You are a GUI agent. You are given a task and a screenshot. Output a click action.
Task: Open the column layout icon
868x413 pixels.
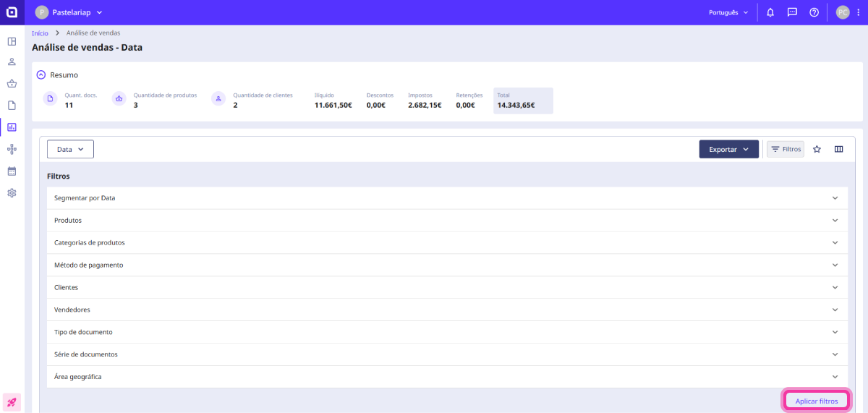coord(839,149)
